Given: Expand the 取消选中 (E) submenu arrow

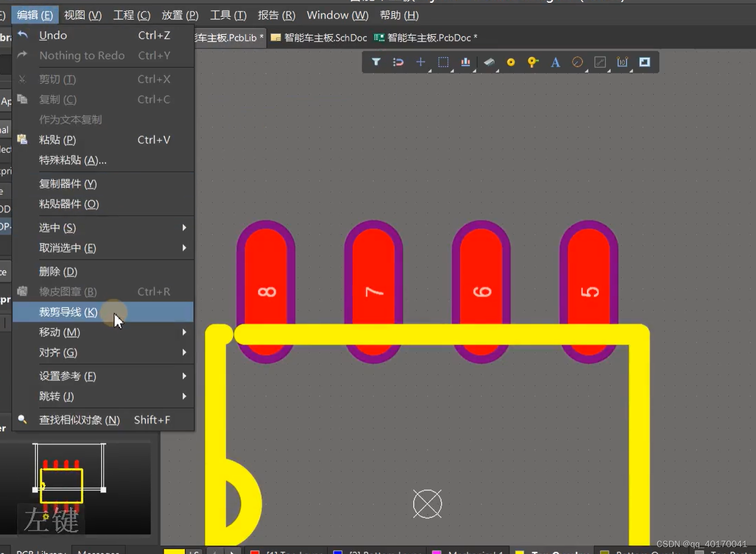Looking at the screenshot, I should click(x=184, y=248).
